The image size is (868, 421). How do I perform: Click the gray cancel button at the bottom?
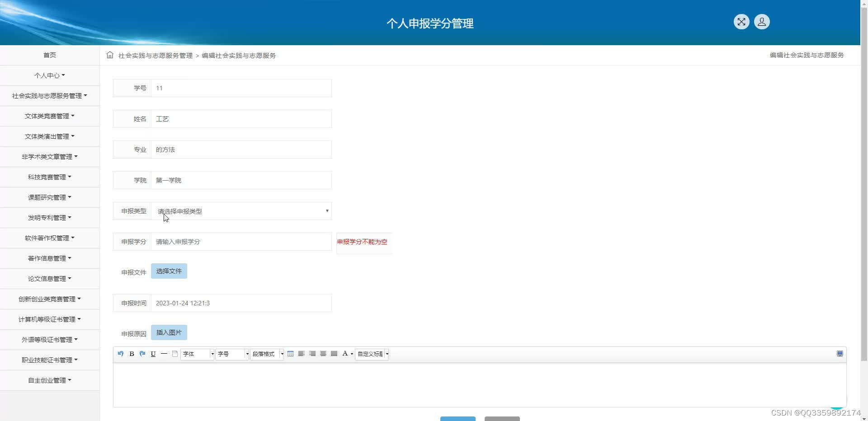[502, 419]
